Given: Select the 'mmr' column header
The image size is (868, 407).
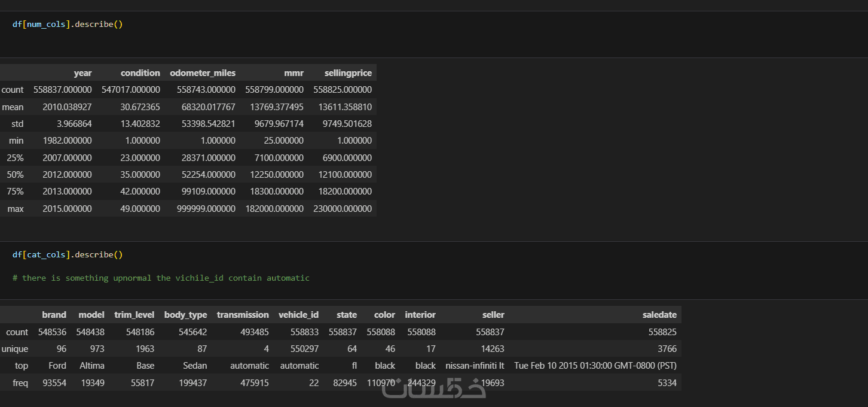Looking at the screenshot, I should (x=294, y=73).
